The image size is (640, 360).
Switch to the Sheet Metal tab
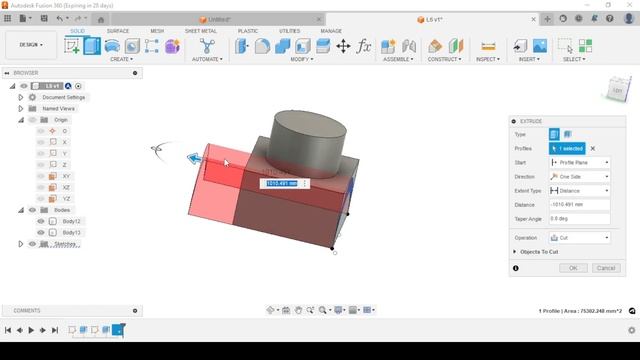(201, 31)
